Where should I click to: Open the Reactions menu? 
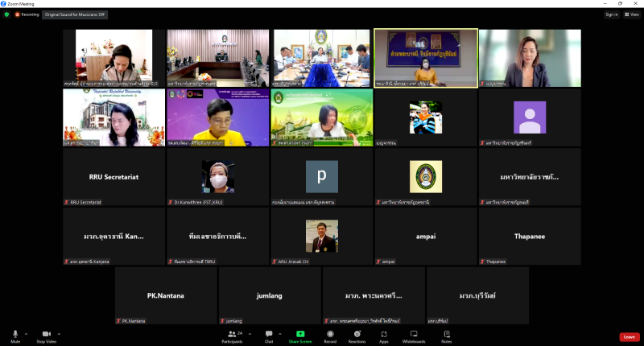tap(357, 336)
